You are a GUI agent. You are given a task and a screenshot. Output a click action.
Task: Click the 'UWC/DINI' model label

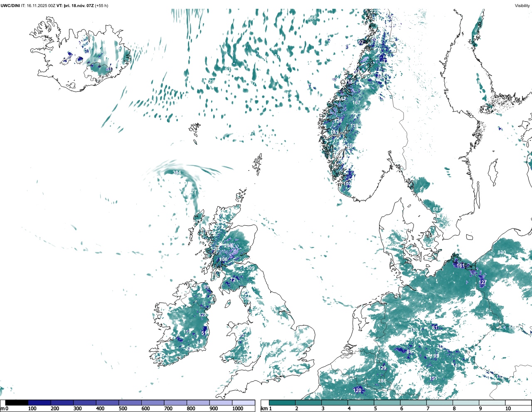[10, 6]
